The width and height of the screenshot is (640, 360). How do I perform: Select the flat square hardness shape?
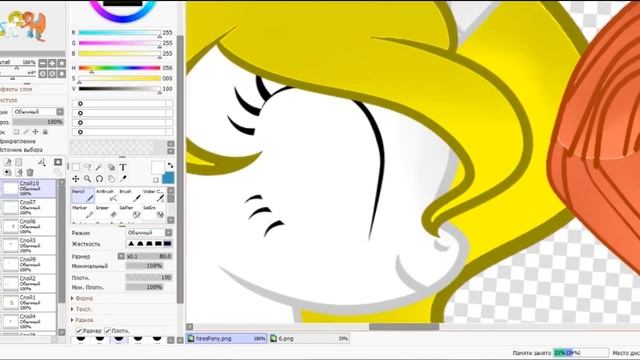167,244
